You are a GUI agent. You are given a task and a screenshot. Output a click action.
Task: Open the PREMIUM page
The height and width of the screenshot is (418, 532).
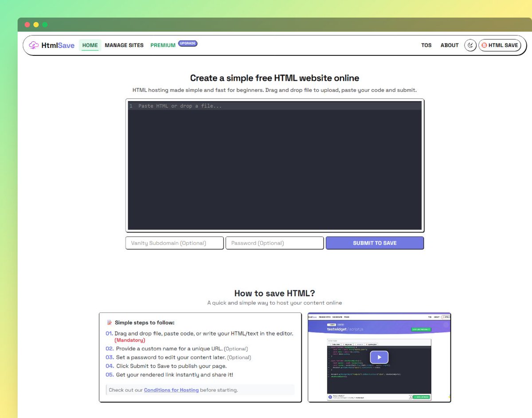162,45
